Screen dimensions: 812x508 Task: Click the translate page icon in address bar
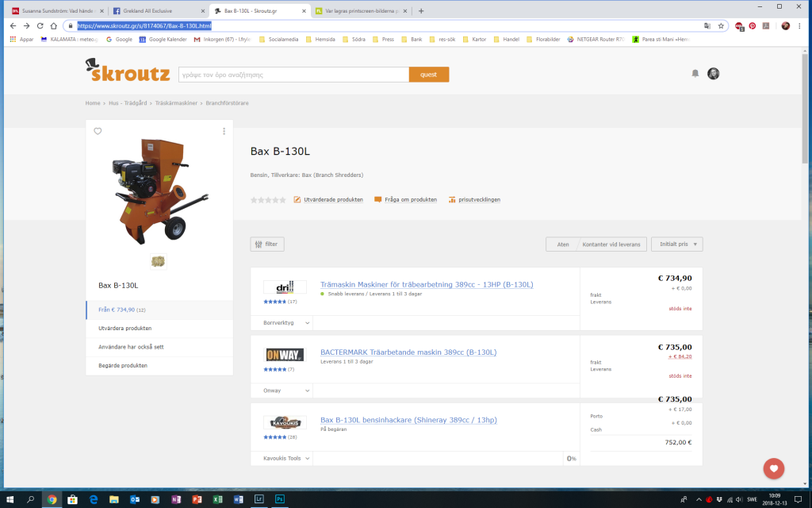pos(707,26)
